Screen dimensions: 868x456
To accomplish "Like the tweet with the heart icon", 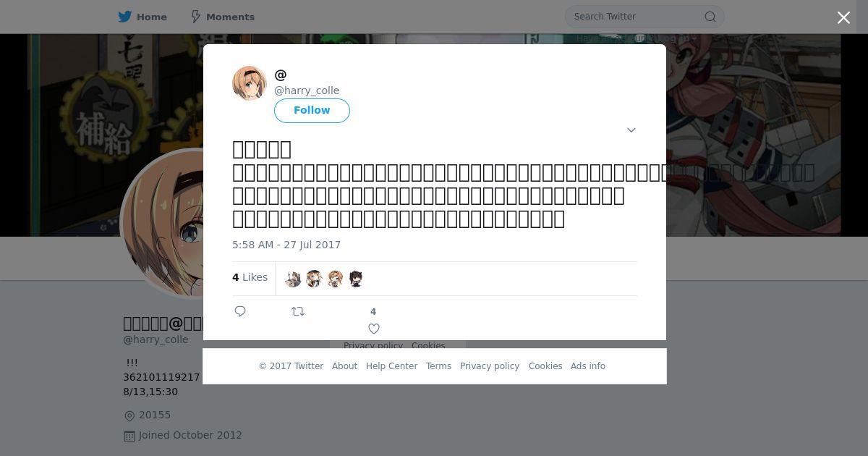I will pyautogui.click(x=374, y=329).
